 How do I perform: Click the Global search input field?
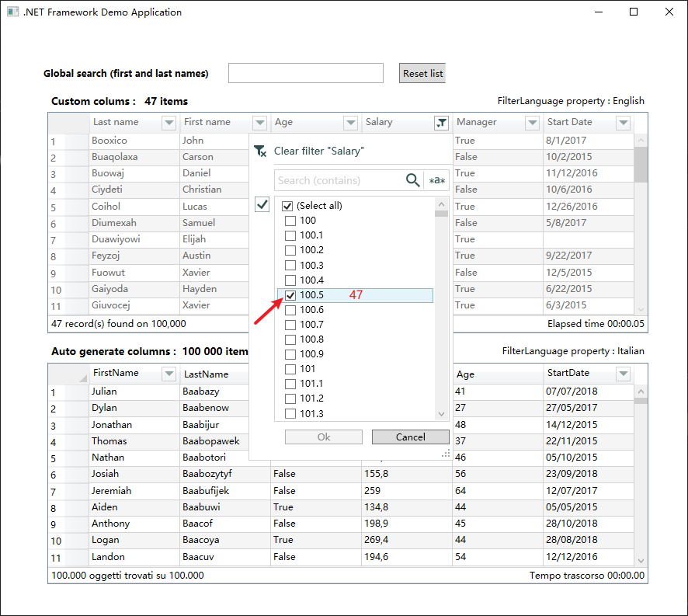305,72
